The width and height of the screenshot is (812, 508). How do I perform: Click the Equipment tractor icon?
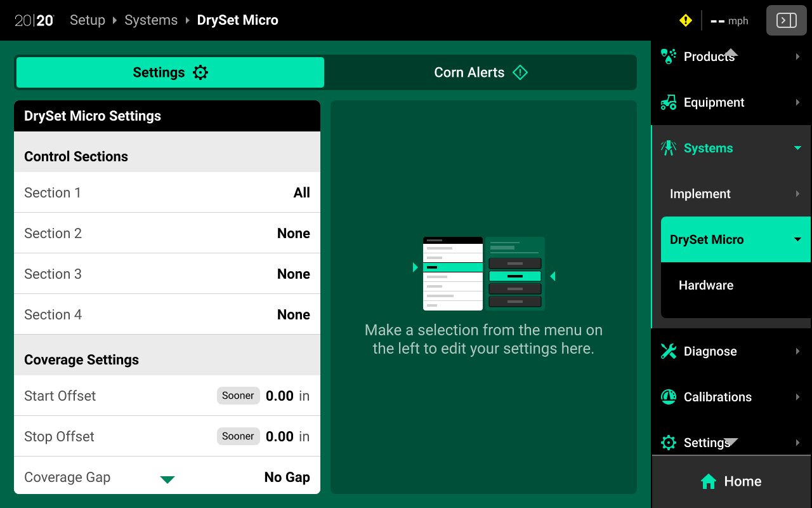pyautogui.click(x=668, y=102)
